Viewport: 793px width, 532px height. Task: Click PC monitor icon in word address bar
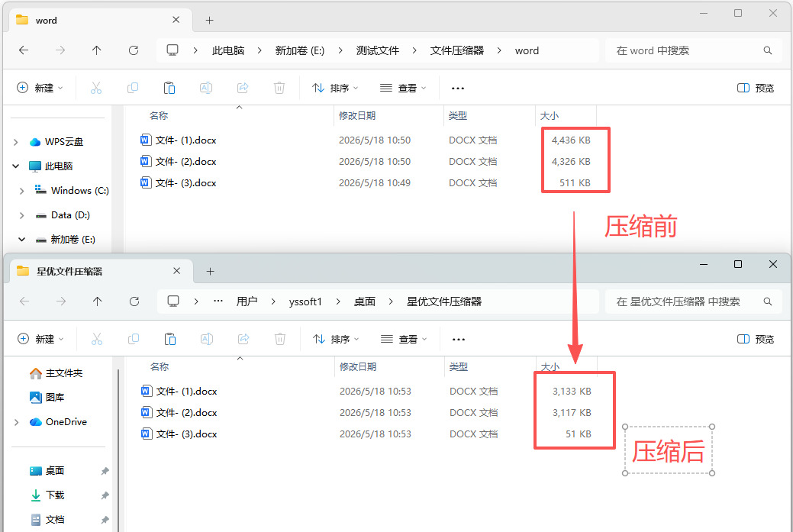[172, 50]
